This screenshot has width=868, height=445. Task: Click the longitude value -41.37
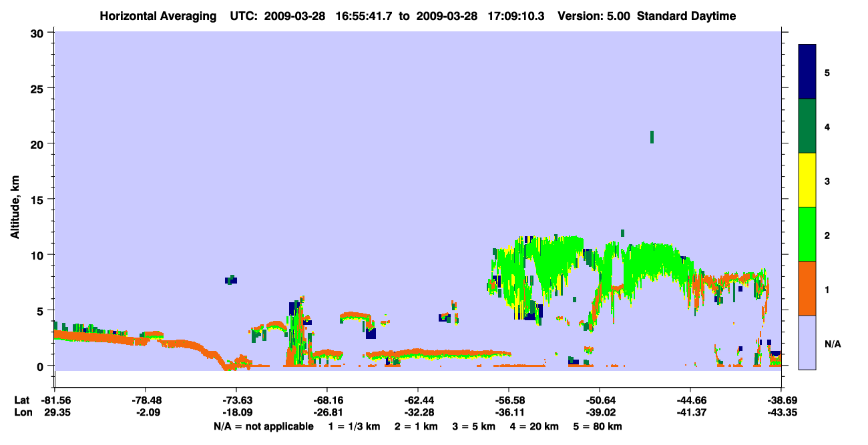690,412
